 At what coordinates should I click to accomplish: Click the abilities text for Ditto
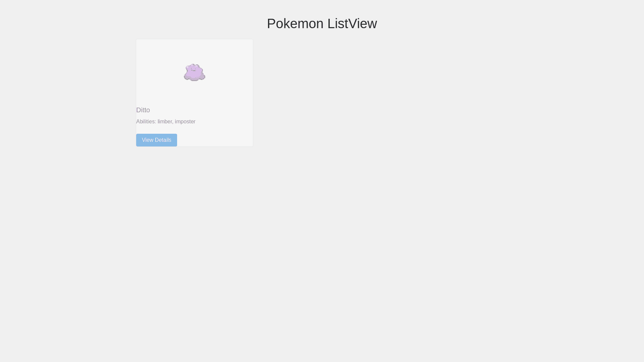[166, 121]
